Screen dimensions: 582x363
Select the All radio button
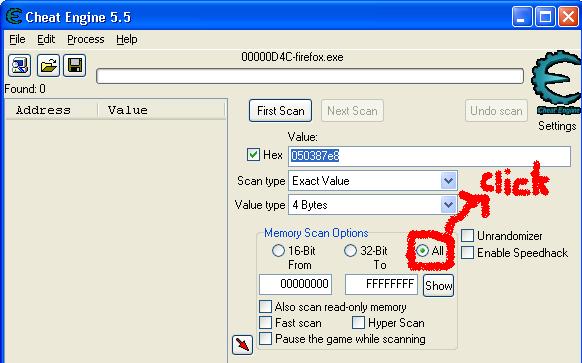pyautogui.click(x=422, y=251)
